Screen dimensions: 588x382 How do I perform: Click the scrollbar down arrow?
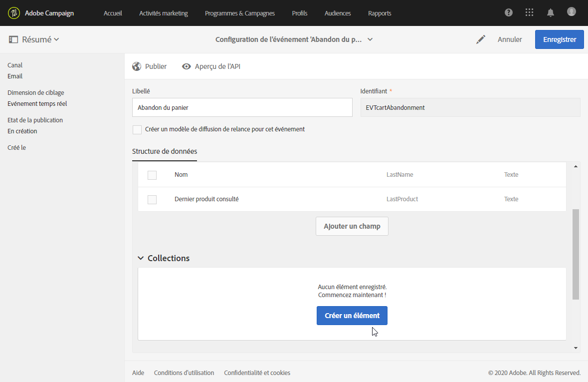point(576,348)
